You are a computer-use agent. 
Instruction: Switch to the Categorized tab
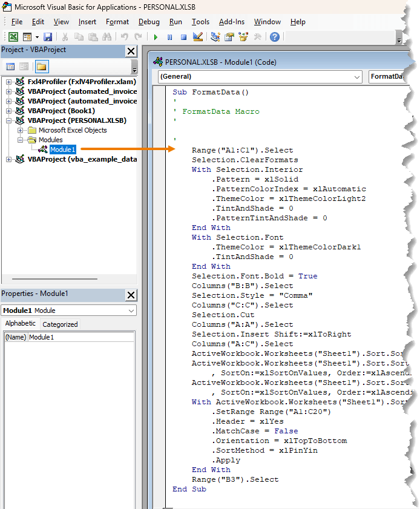click(60, 324)
